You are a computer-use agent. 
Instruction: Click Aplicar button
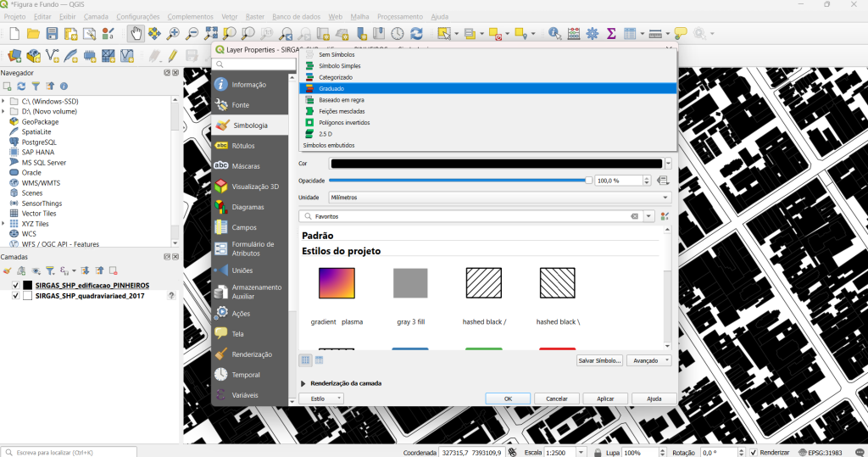(x=605, y=398)
